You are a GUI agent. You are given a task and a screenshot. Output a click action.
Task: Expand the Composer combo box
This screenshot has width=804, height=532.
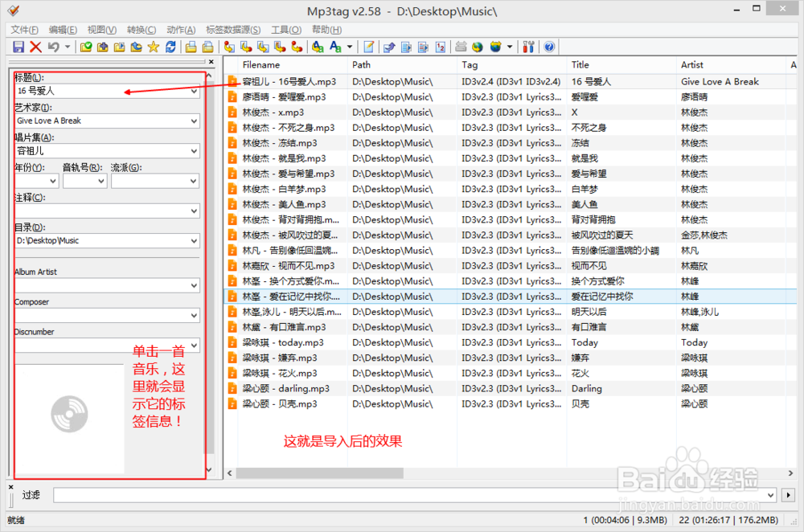click(x=194, y=316)
